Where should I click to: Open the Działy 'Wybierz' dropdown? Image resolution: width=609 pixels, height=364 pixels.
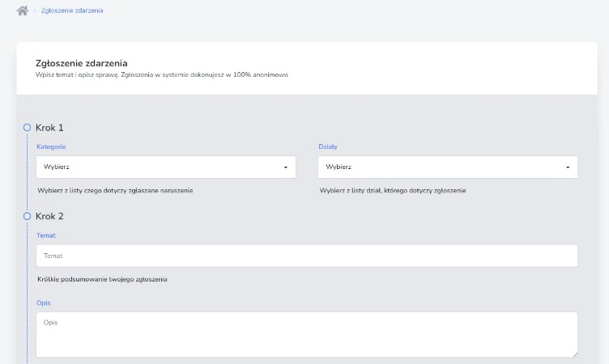(x=448, y=167)
